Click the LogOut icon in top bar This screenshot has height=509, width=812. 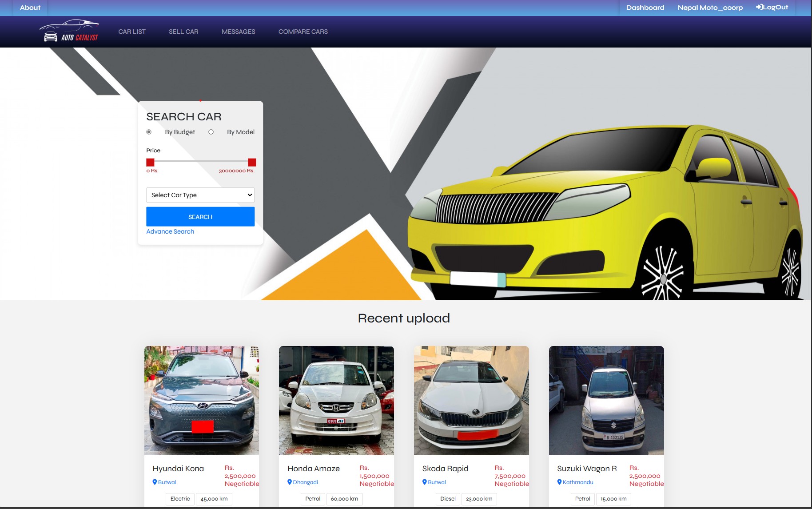tap(759, 7)
